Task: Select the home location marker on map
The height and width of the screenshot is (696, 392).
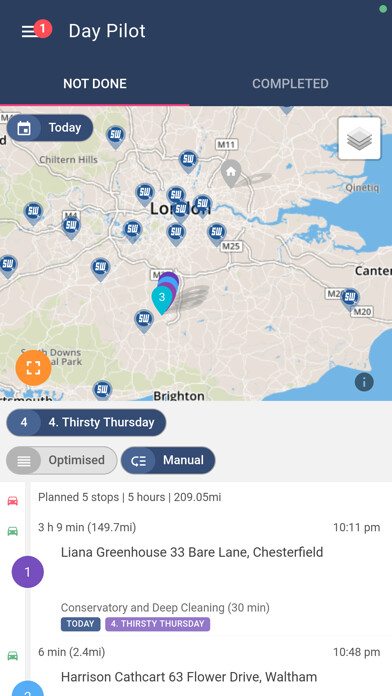Action: (x=231, y=173)
